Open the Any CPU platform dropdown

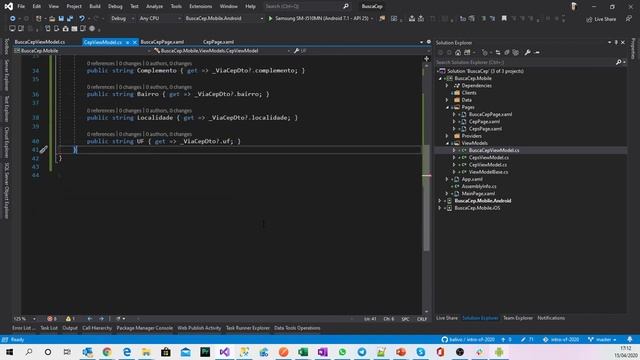pyautogui.click(x=159, y=18)
